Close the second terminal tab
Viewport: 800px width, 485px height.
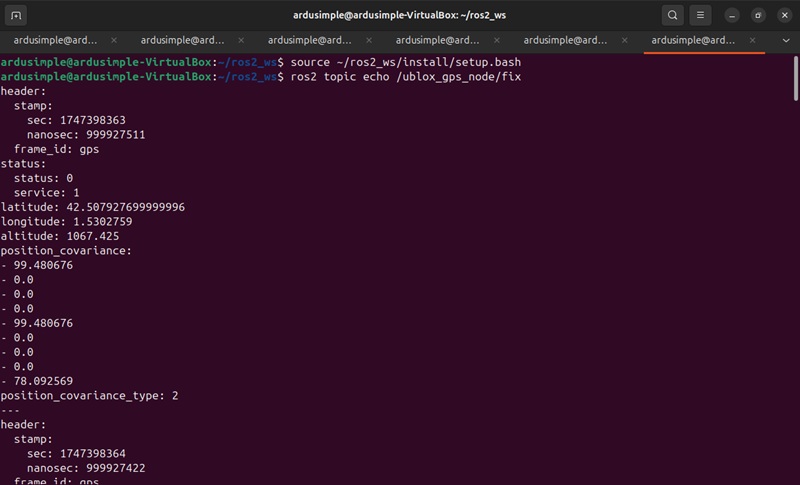241,40
